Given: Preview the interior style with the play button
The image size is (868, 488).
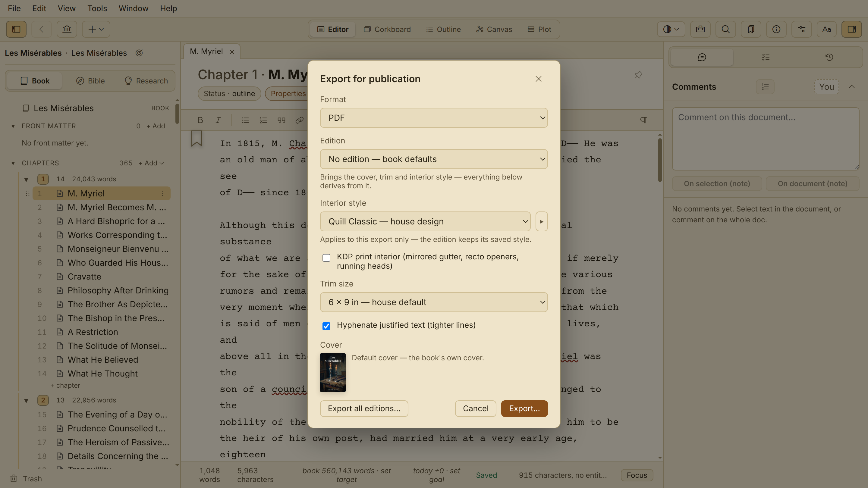Looking at the screenshot, I should (542, 221).
